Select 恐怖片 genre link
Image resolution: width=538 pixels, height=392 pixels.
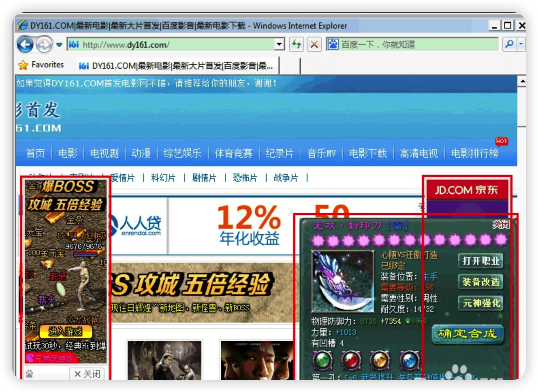245,178
